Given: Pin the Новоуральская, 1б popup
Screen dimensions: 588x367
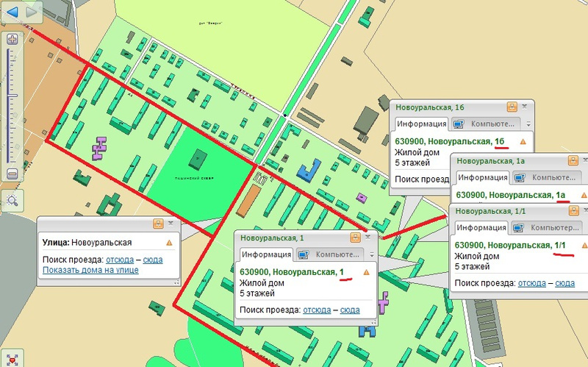Looking at the screenshot, I should [x=512, y=107].
